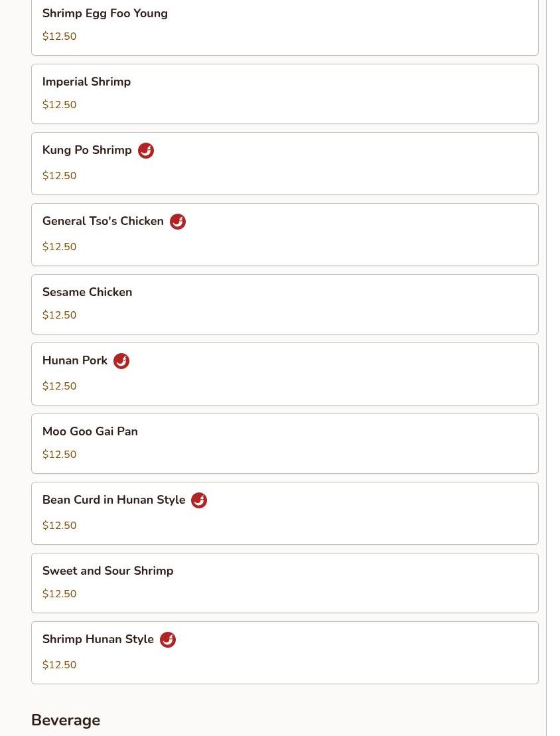The image size is (560, 736).
Task: Open the Sweet and Sour Shrimp card
Action: point(285,583)
